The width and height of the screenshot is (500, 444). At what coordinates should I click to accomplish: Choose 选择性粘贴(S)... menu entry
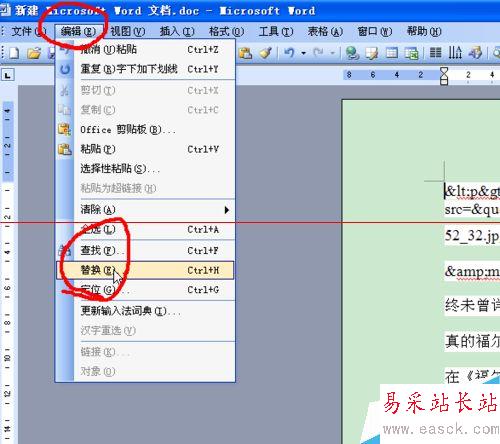click(x=146, y=169)
